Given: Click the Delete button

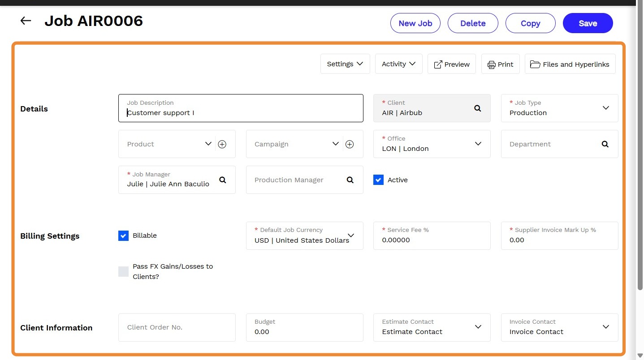Looking at the screenshot, I should 473,23.
